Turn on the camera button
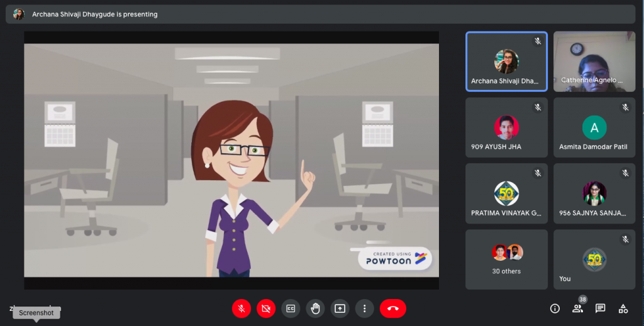644x326 pixels. [x=266, y=308]
